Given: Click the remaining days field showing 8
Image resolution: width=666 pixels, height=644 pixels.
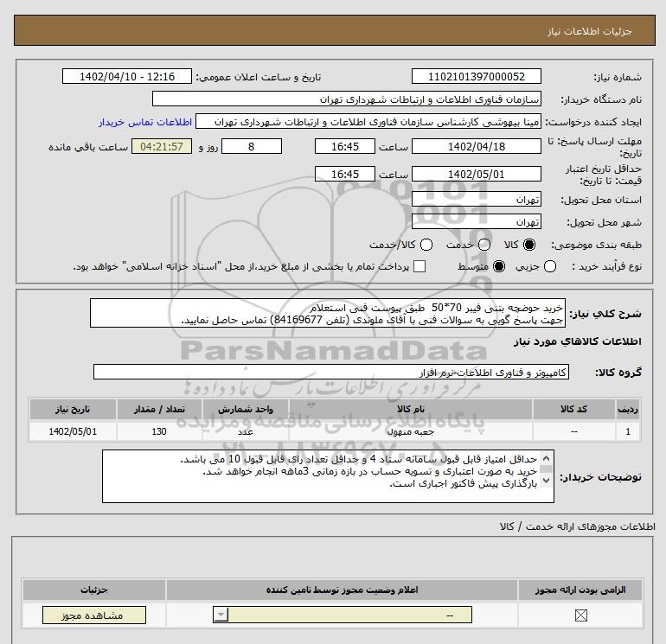Looking at the screenshot, I should point(252,146).
